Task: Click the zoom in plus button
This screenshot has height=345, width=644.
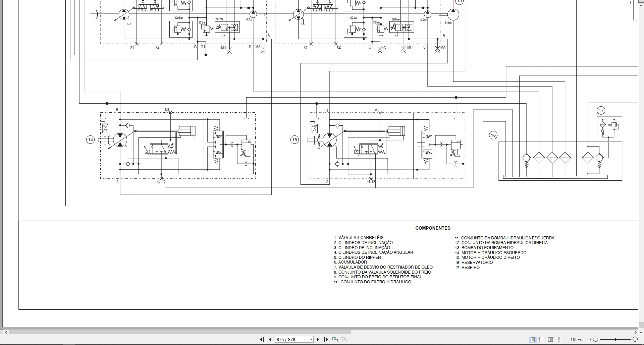Action: tap(636, 340)
